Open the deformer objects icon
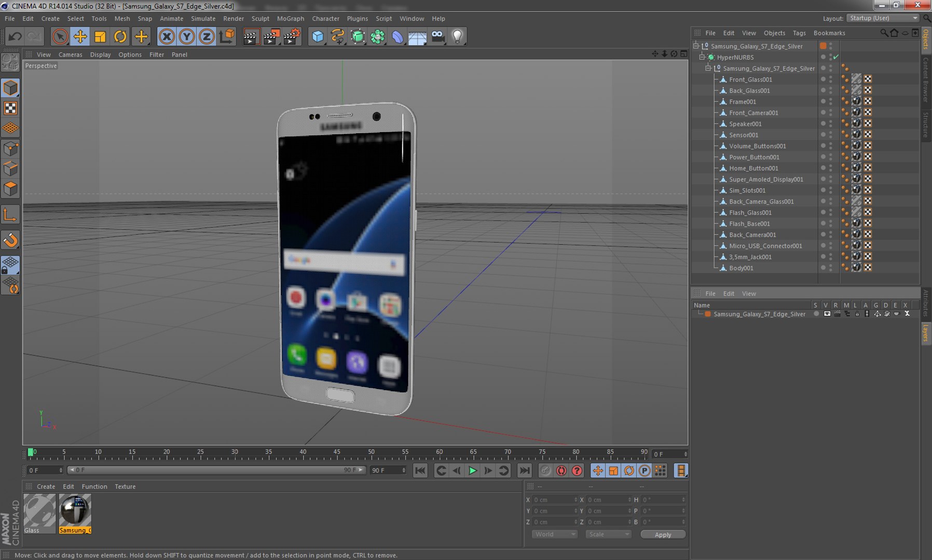The width and height of the screenshot is (932, 560). click(x=398, y=36)
